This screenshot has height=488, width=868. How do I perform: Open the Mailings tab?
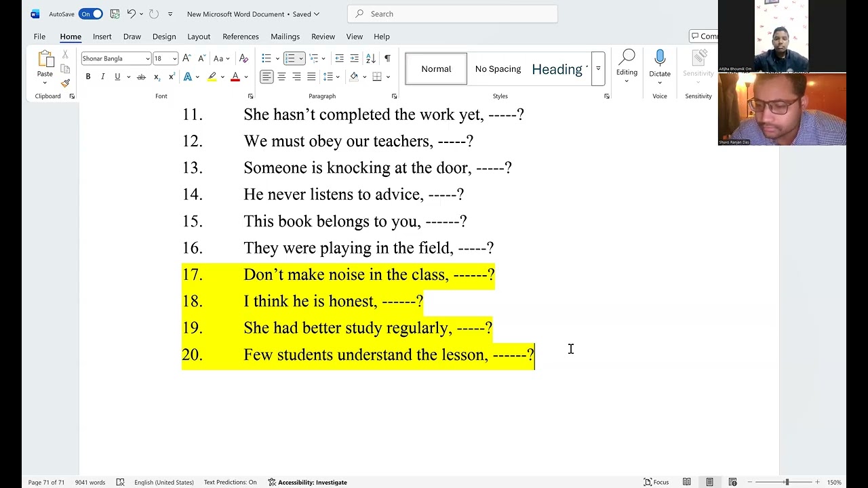coord(285,37)
